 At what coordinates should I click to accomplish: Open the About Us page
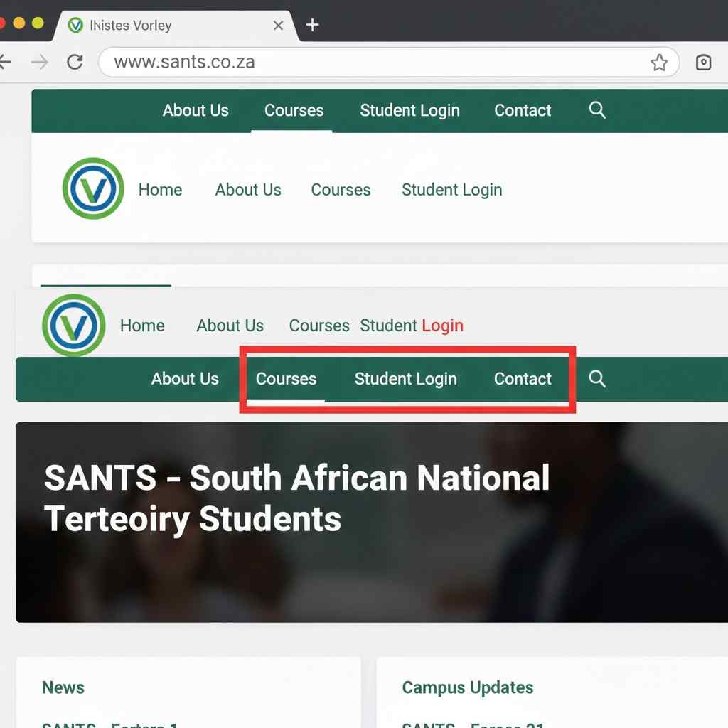[248, 190]
